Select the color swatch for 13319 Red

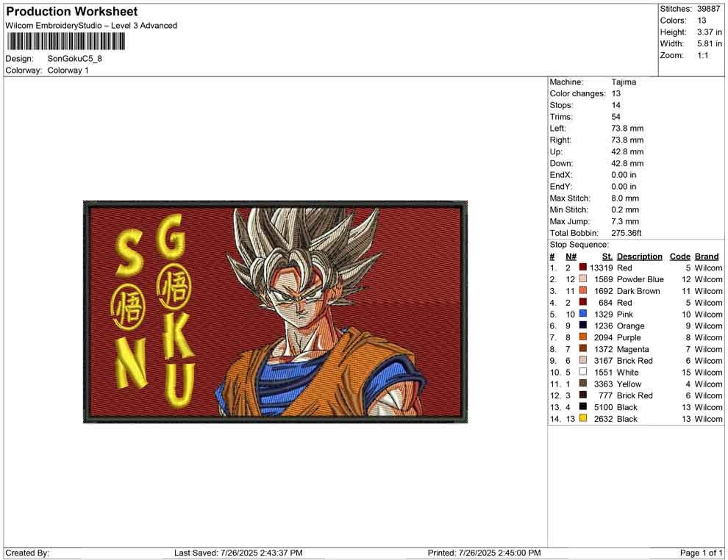point(582,268)
